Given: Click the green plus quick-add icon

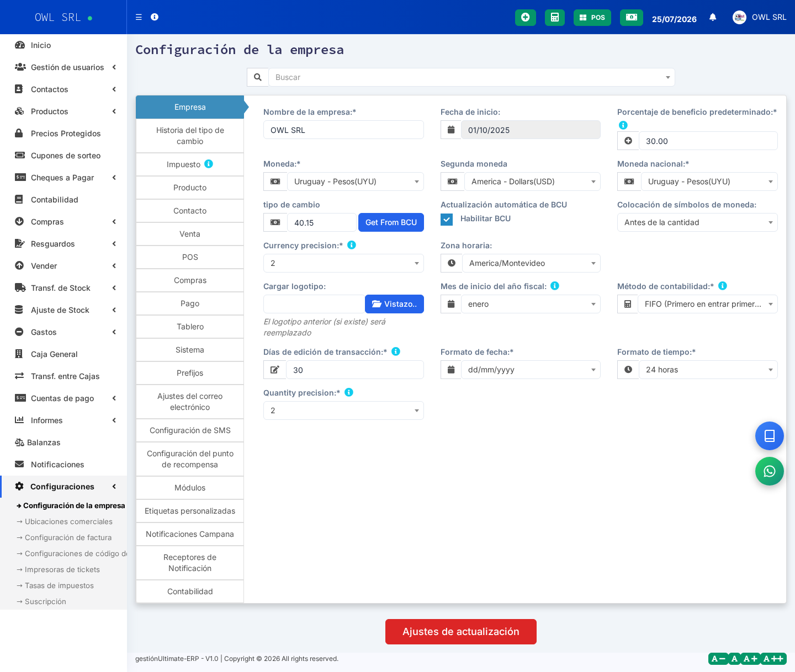Looking at the screenshot, I should (526, 18).
